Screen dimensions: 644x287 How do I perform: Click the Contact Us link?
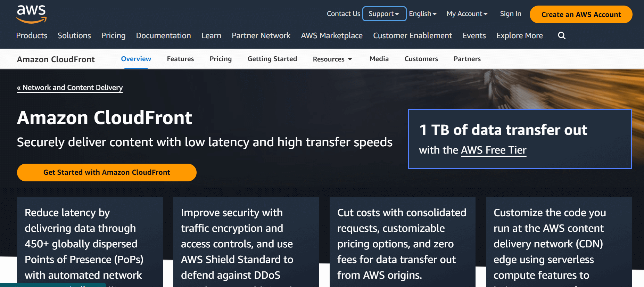point(343,14)
